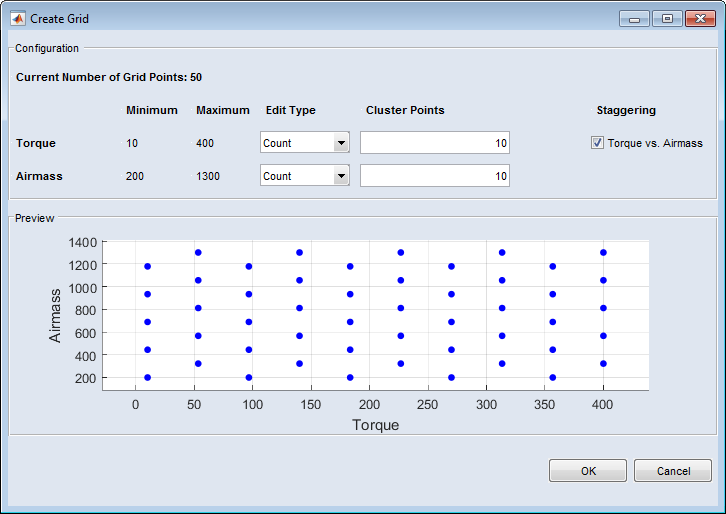The height and width of the screenshot is (514, 726).
Task: Toggle the Torque vs. Airmass staggering checkbox
Action: (598, 143)
